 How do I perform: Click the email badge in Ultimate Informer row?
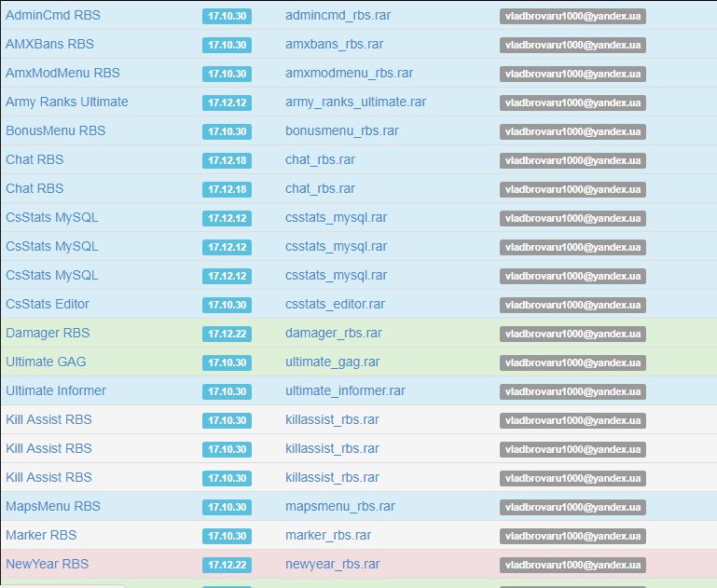click(572, 391)
